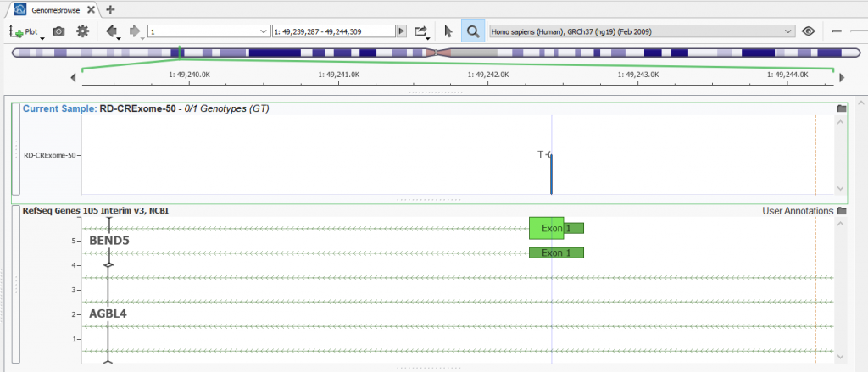Click the zoom out minus button
Viewport: 868px width, 372px height.
(837, 31)
